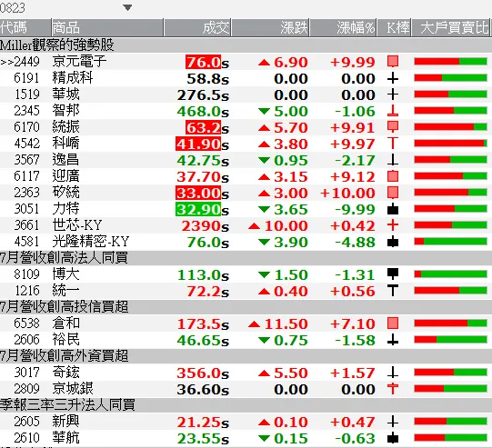Sort by the 成交 column header
The width and height of the screenshot is (492, 448).
197,28
